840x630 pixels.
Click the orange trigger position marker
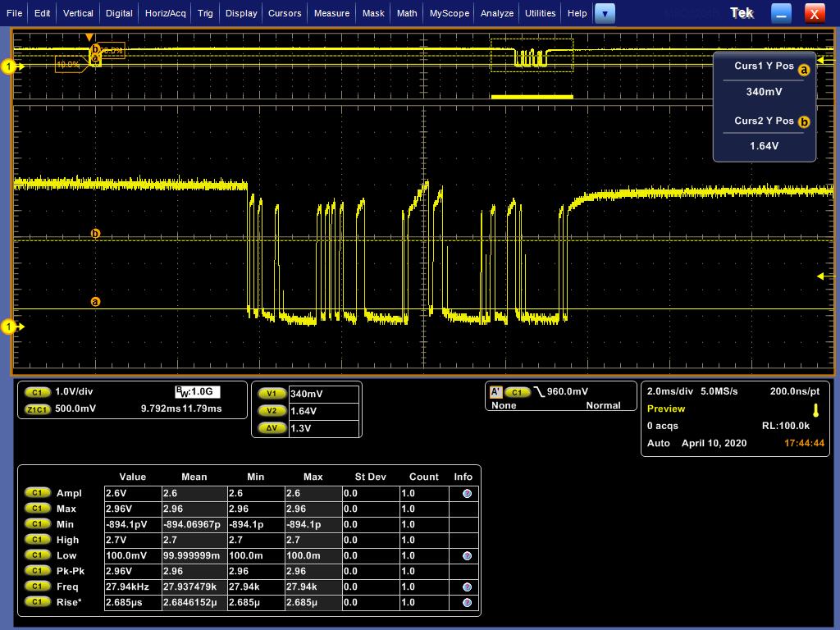tap(90, 38)
